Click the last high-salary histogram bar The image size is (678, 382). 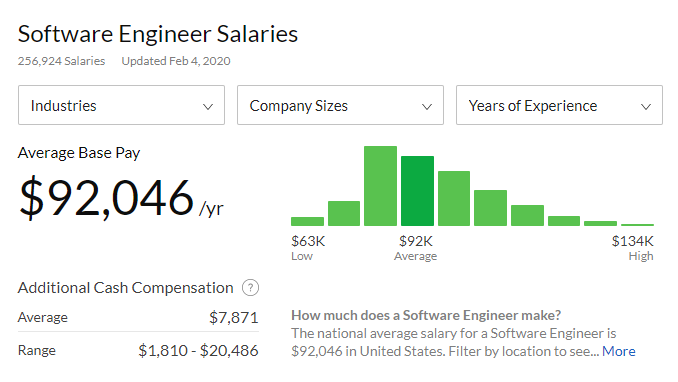(637, 225)
